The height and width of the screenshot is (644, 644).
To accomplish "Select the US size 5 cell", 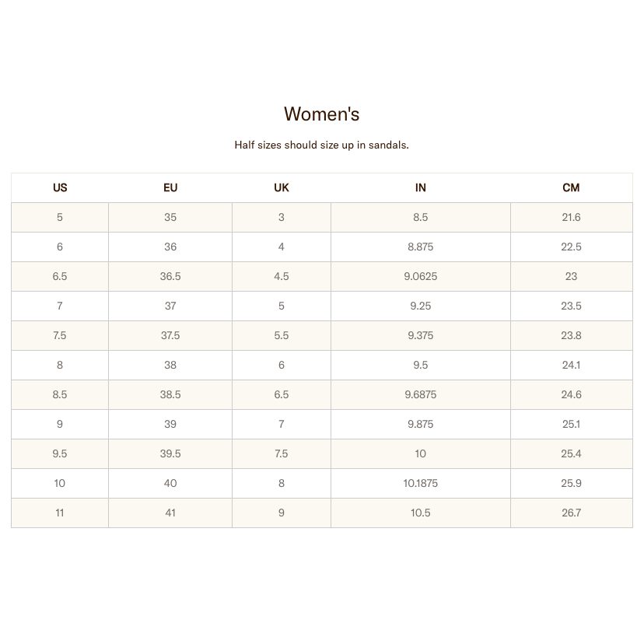I will point(60,217).
